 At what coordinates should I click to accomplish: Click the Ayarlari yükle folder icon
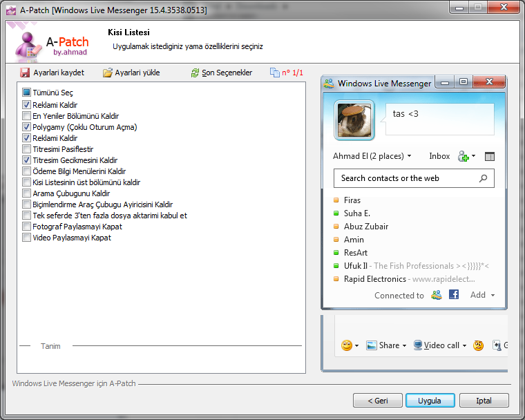[107, 73]
